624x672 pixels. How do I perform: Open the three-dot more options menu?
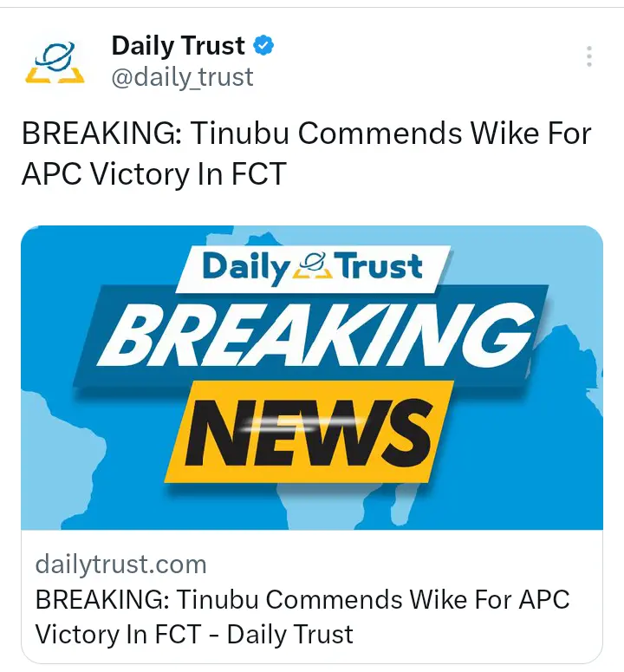(x=589, y=56)
